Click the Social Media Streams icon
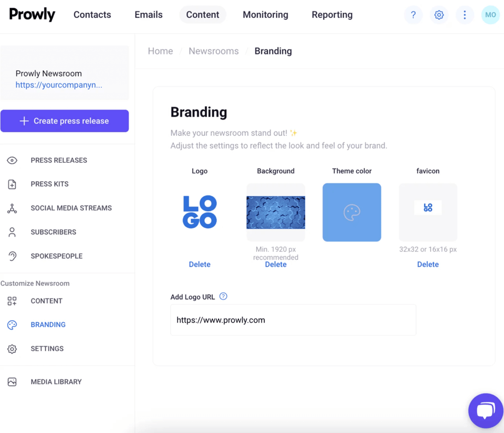The height and width of the screenshot is (433, 504). (x=12, y=208)
